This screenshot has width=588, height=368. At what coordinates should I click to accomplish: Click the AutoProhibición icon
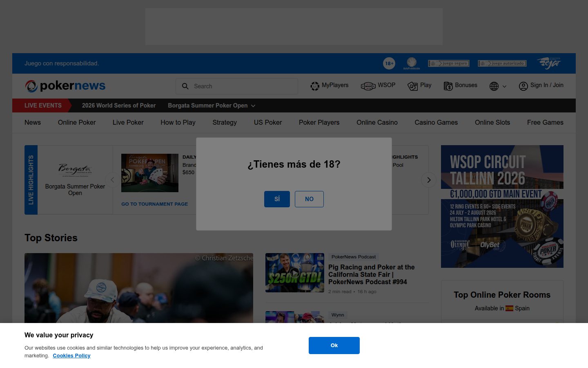[x=412, y=63]
